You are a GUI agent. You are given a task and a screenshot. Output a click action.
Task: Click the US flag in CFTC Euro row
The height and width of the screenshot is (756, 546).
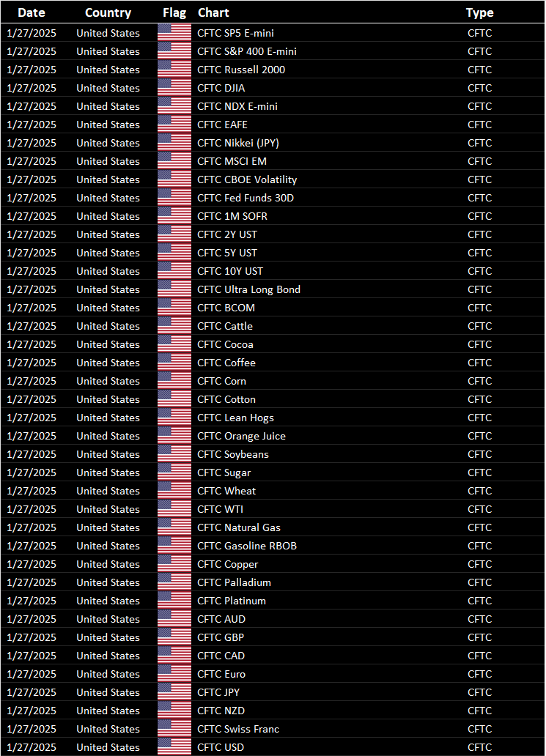pos(174,674)
